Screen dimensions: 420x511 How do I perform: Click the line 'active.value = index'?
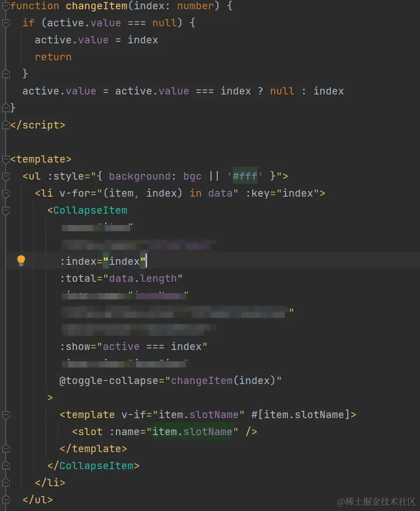tap(96, 40)
